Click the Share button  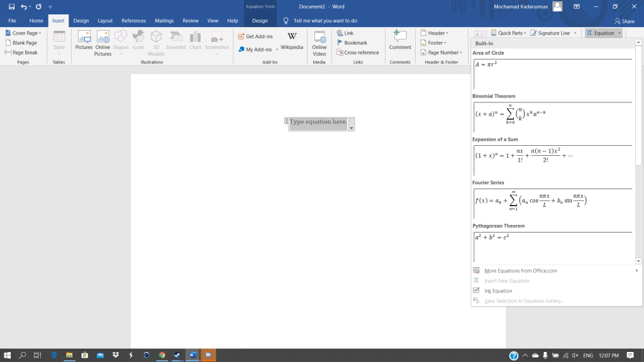(x=624, y=21)
